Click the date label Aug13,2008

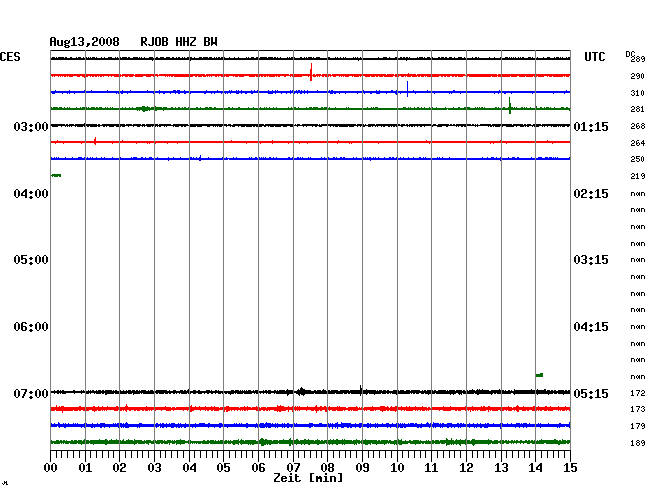tap(85, 42)
